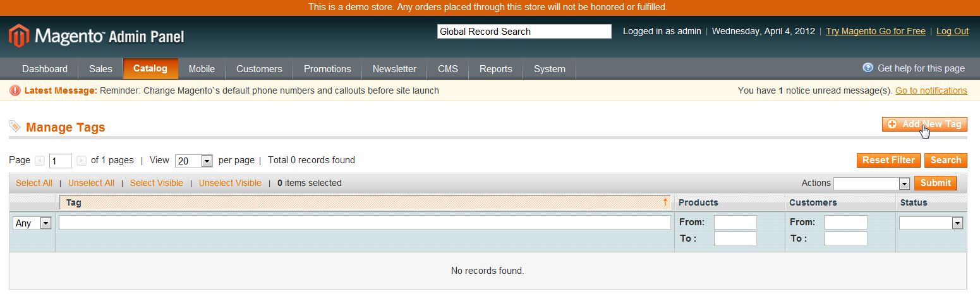980x303 pixels.
Task: Open the Dashboard menu
Action: pyautogui.click(x=45, y=69)
